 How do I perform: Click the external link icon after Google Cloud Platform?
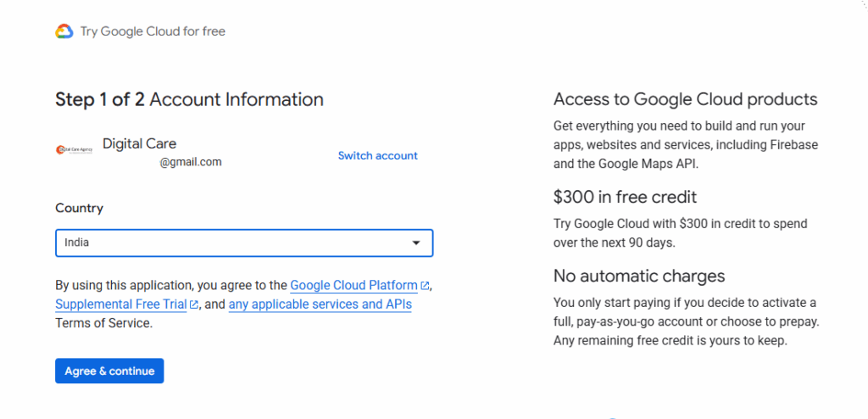click(425, 286)
